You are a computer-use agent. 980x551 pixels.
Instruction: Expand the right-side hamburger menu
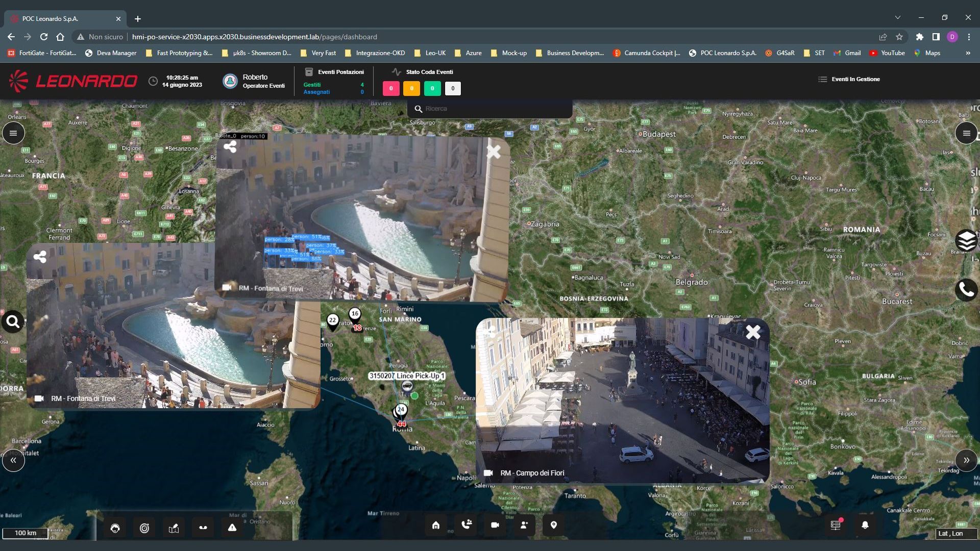[966, 133]
